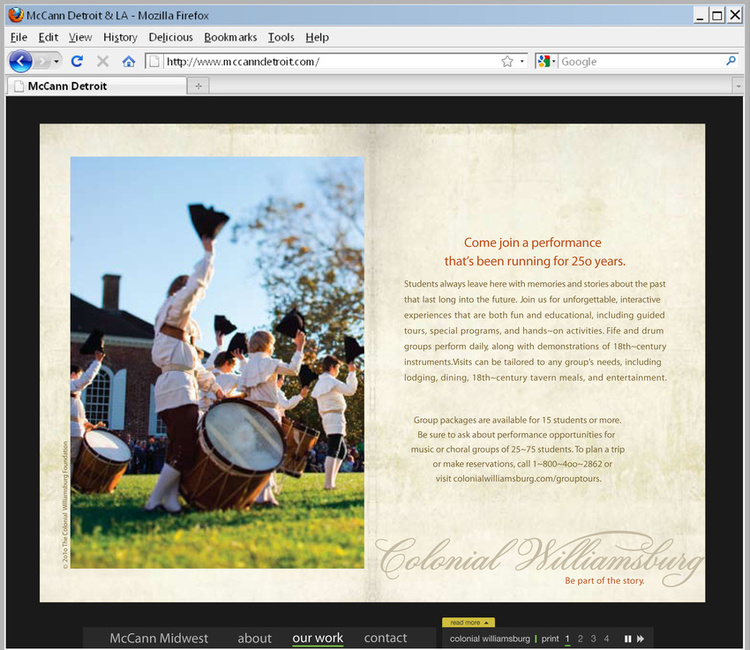The height and width of the screenshot is (650, 750).
Task: Select the McCann Detroit tab
Action: [x=68, y=86]
